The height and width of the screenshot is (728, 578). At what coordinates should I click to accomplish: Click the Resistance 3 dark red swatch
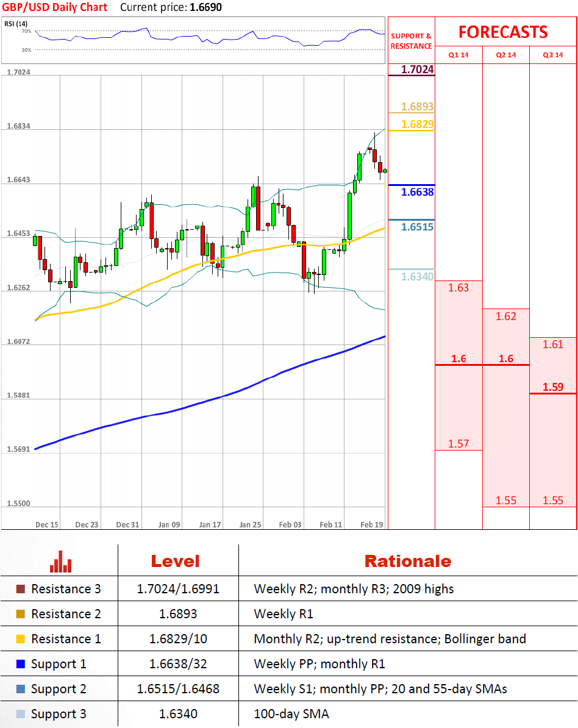tap(20, 589)
